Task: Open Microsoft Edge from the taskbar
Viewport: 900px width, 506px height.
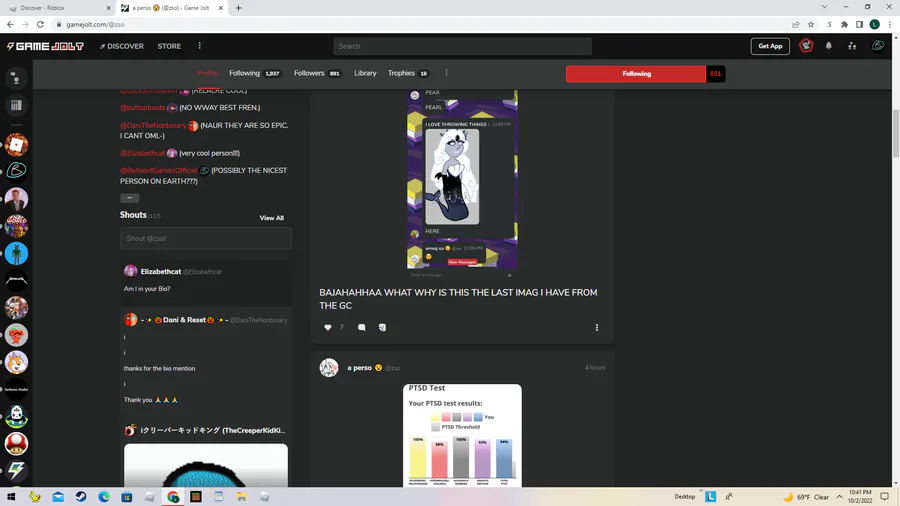Action: pyautogui.click(x=104, y=497)
